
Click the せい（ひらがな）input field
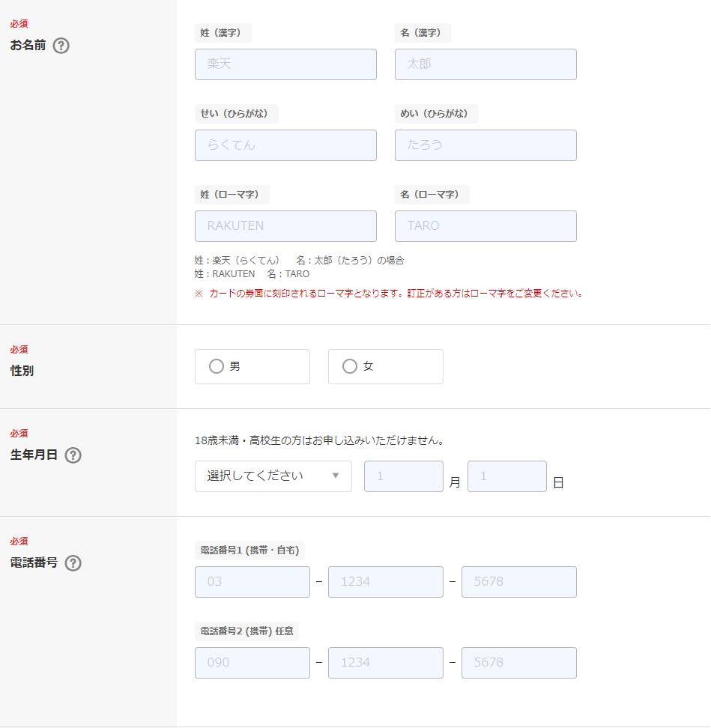pyautogui.click(x=285, y=145)
